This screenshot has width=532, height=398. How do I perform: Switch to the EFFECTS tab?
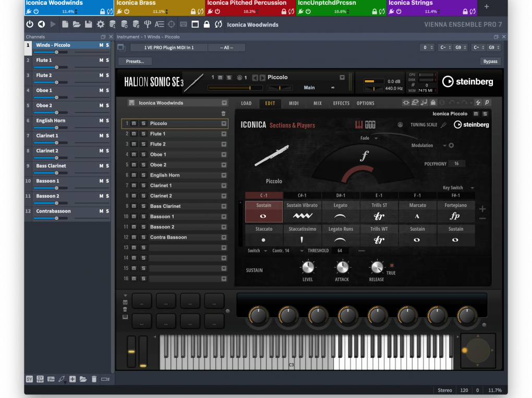pos(341,103)
